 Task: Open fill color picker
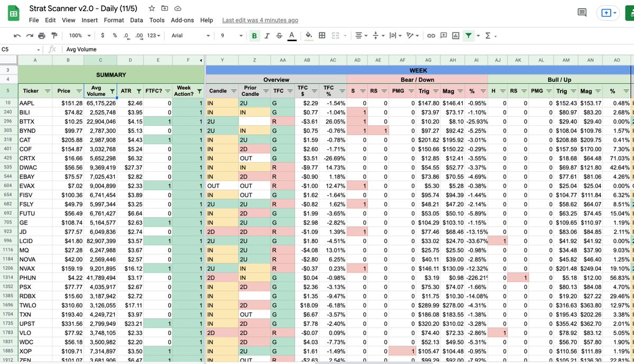tap(309, 35)
